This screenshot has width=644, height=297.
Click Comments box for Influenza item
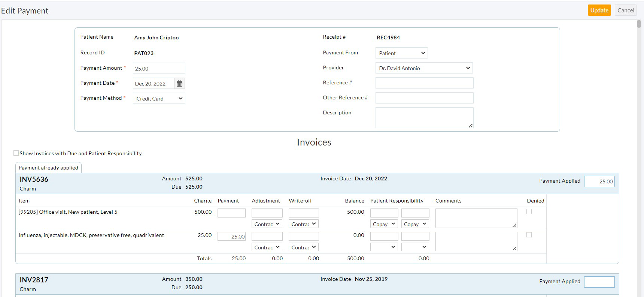(x=476, y=241)
